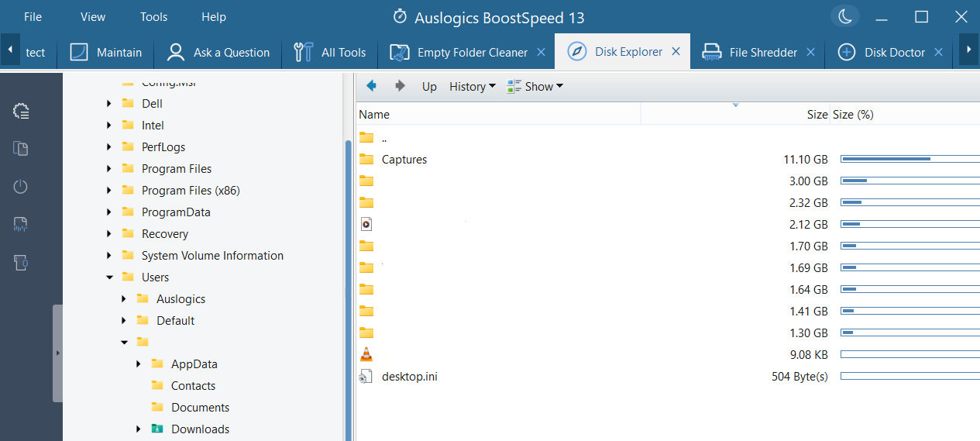This screenshot has width=980, height=441.
Task: Click the File Shredder tab icon
Action: 711,52
